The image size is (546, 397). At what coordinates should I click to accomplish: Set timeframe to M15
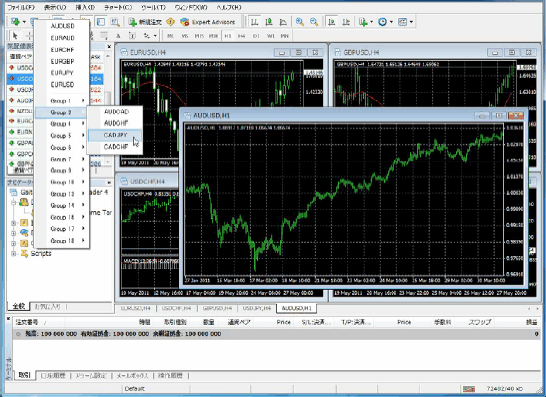pyautogui.click(x=199, y=36)
